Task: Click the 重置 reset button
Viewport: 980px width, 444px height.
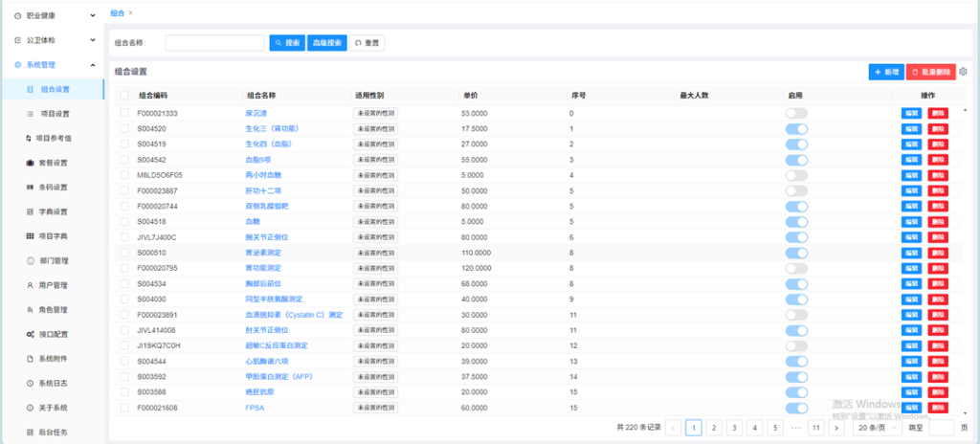Action: pos(367,43)
